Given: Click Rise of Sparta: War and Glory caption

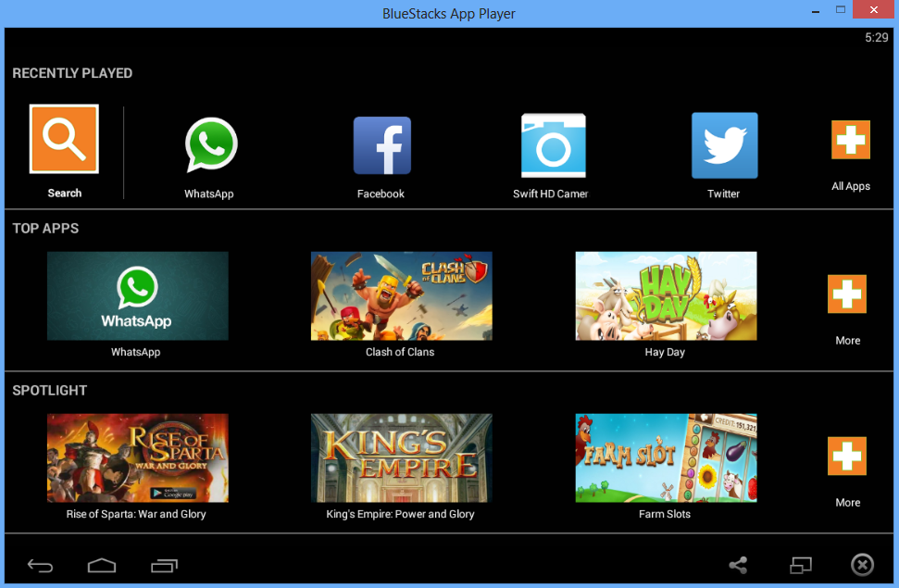Looking at the screenshot, I should pyautogui.click(x=136, y=515).
